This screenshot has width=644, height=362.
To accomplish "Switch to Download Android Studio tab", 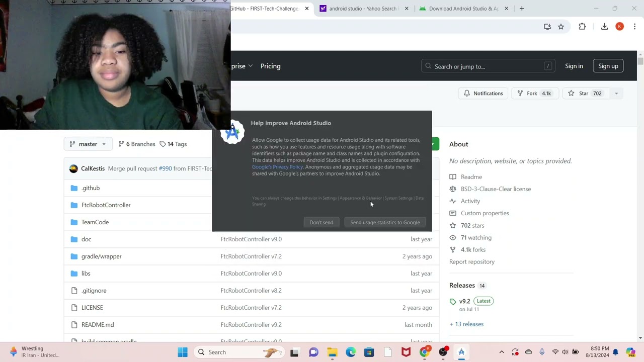I will 463,9.
